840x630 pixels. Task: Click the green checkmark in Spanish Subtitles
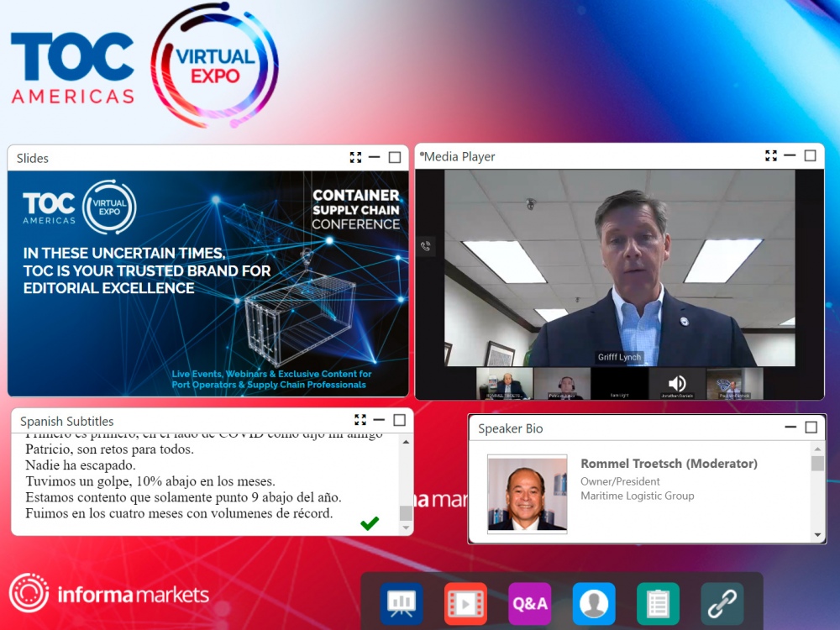pyautogui.click(x=370, y=522)
